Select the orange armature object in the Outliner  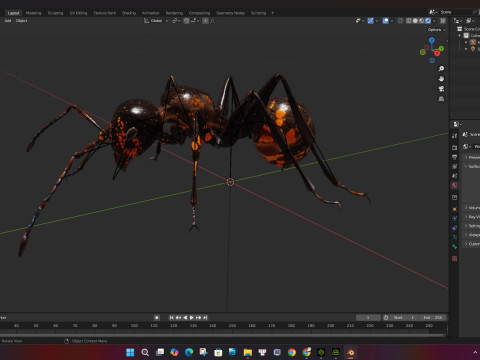473,42
